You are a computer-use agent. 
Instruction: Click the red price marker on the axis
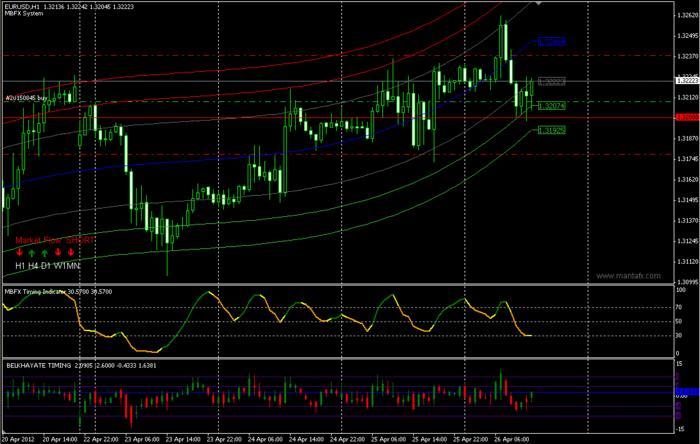687,117
